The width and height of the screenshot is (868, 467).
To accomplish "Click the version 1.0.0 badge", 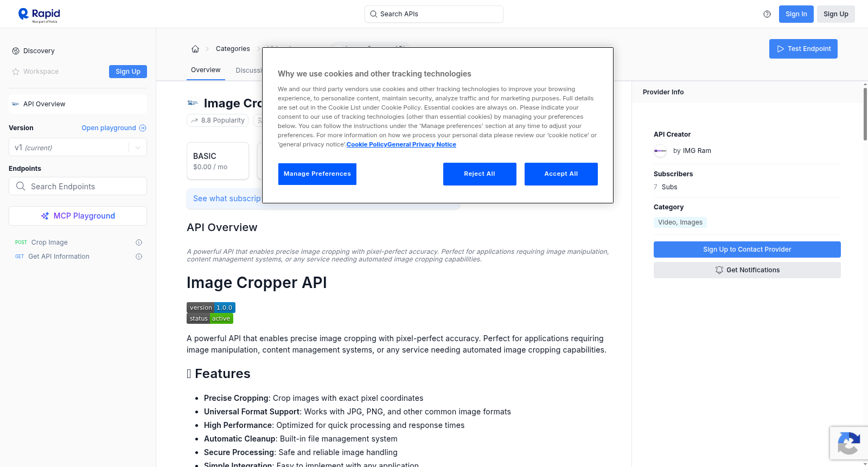I will point(211,308).
